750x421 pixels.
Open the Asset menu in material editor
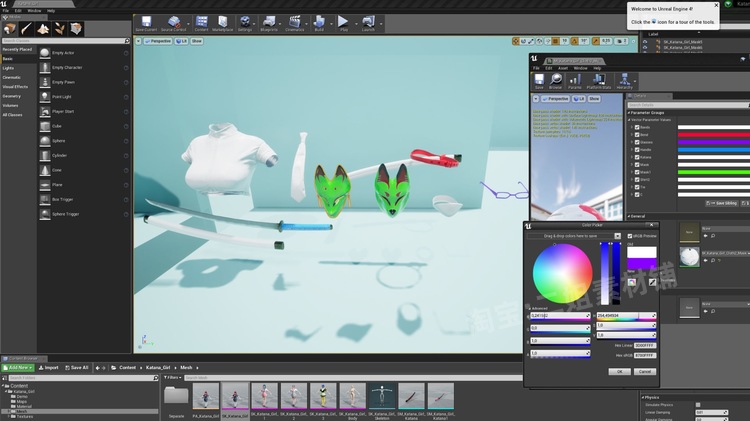pos(563,68)
